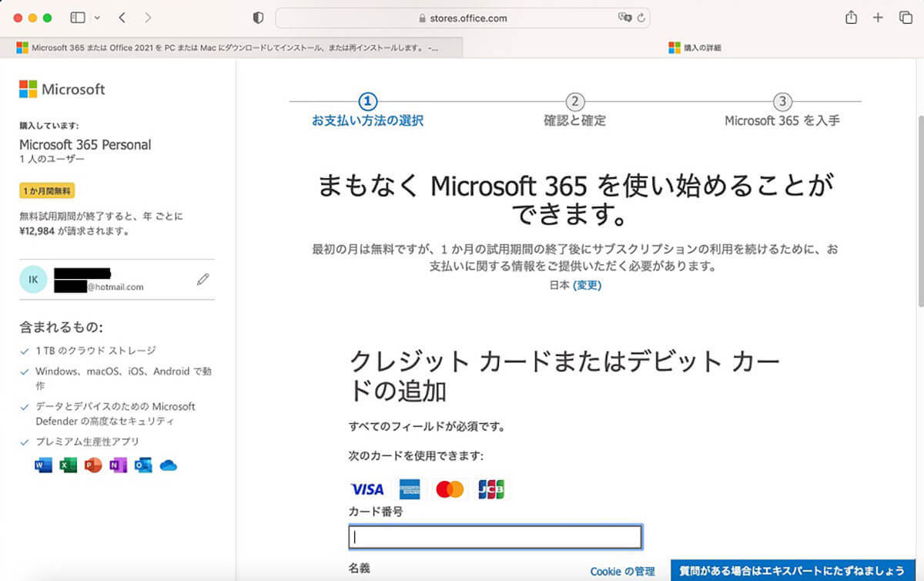This screenshot has height=581, width=924.
Task: Open privacy report shield icon
Action: point(258,18)
